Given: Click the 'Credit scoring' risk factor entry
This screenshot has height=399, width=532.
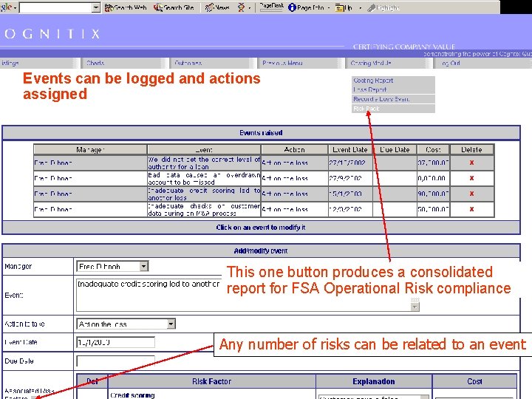Looking at the screenshot, I should (132, 395).
